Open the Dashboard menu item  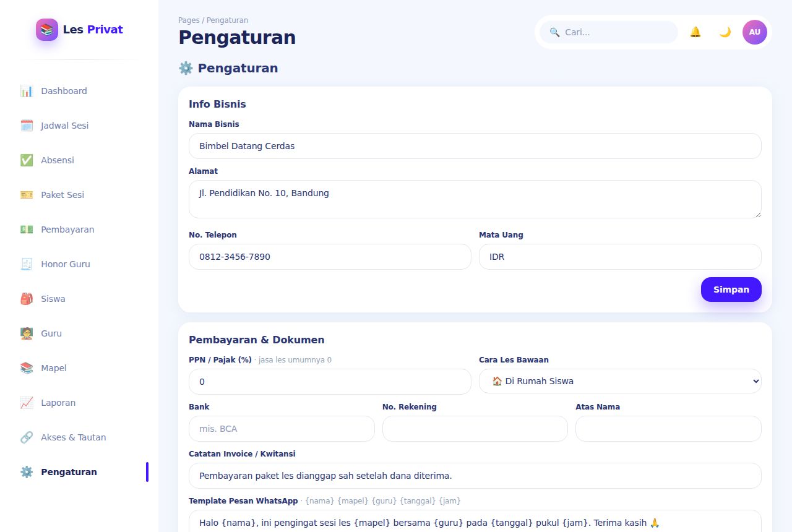pyautogui.click(x=79, y=91)
